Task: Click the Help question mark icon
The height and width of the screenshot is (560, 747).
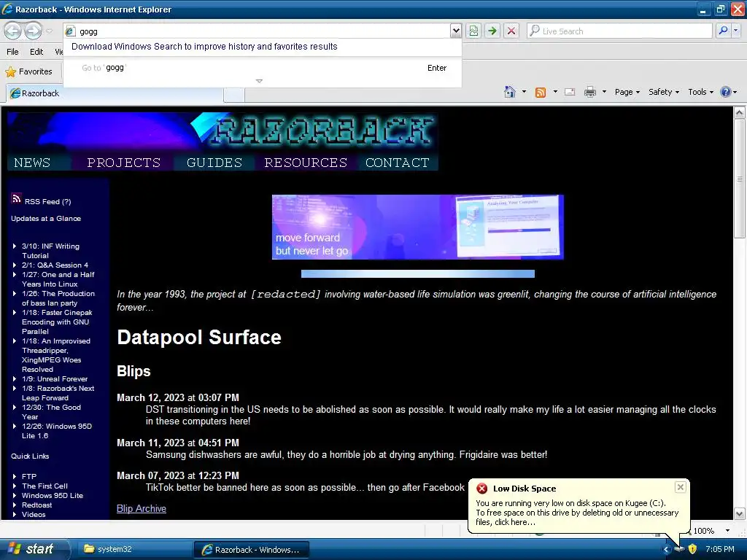Action: 726,92
